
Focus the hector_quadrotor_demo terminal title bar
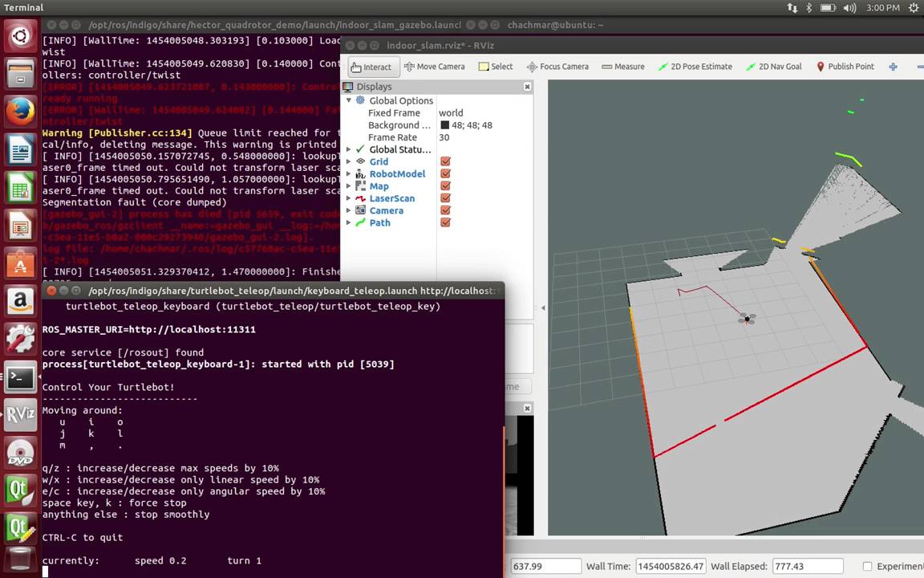[x=274, y=26]
